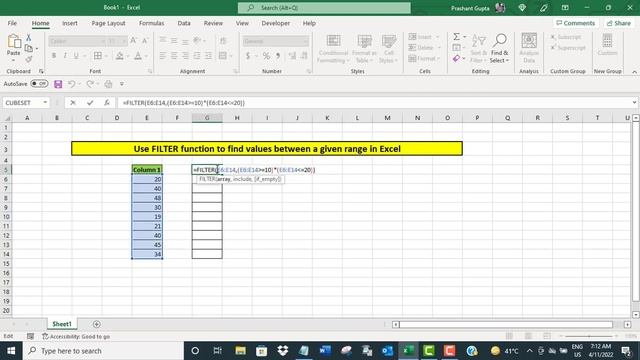This screenshot has width=640, height=360.
Task: Click the taskbar search box
Action: click(103, 351)
